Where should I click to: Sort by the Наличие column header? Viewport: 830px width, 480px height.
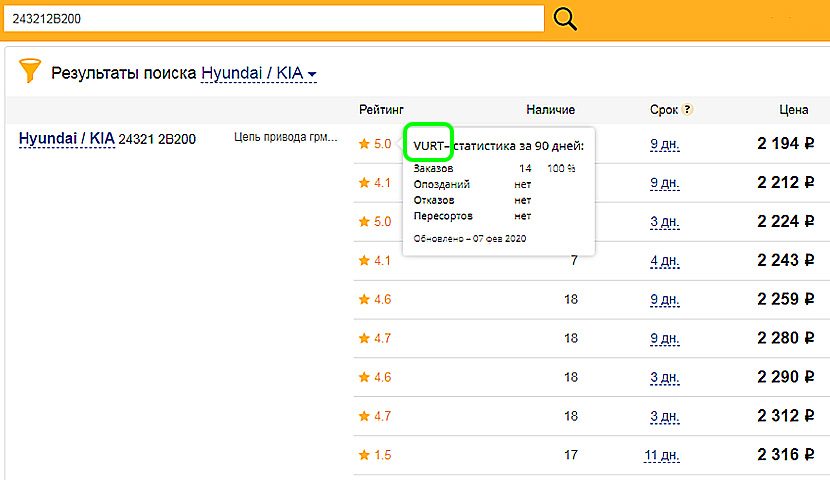[550, 110]
